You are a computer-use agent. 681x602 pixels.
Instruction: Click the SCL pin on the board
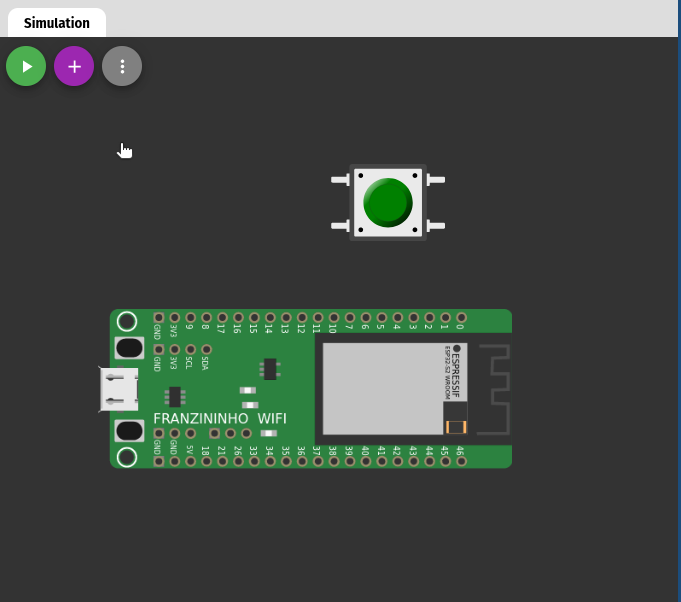(x=190, y=349)
